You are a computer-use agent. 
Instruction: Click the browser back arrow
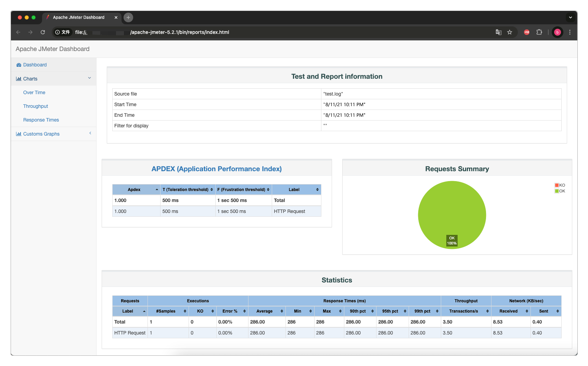18,32
